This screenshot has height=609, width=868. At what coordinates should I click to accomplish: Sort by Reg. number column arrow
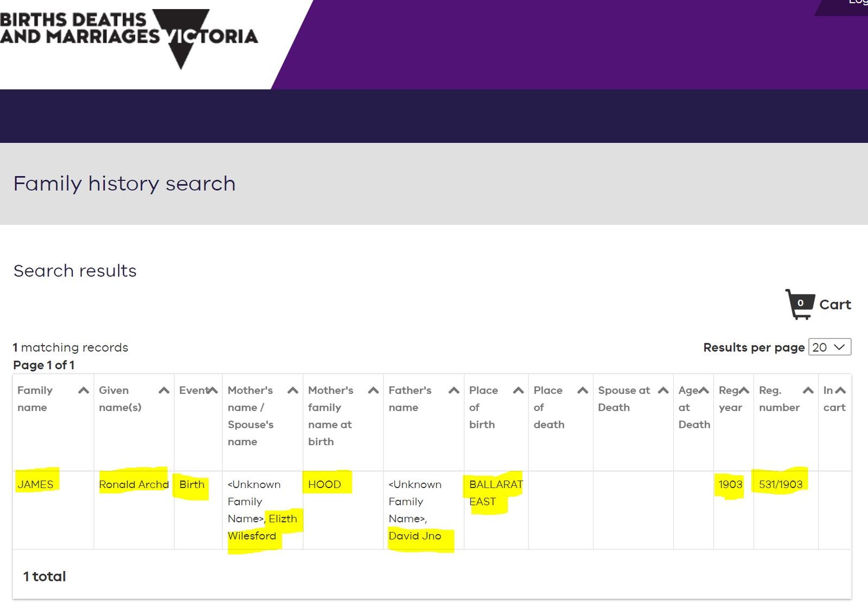click(x=808, y=390)
